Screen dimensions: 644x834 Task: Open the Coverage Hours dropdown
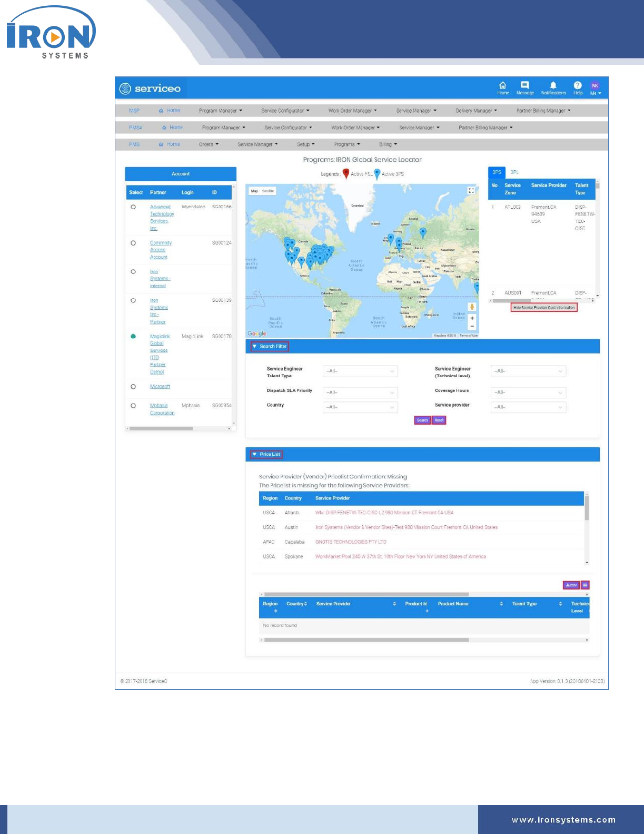528,393
